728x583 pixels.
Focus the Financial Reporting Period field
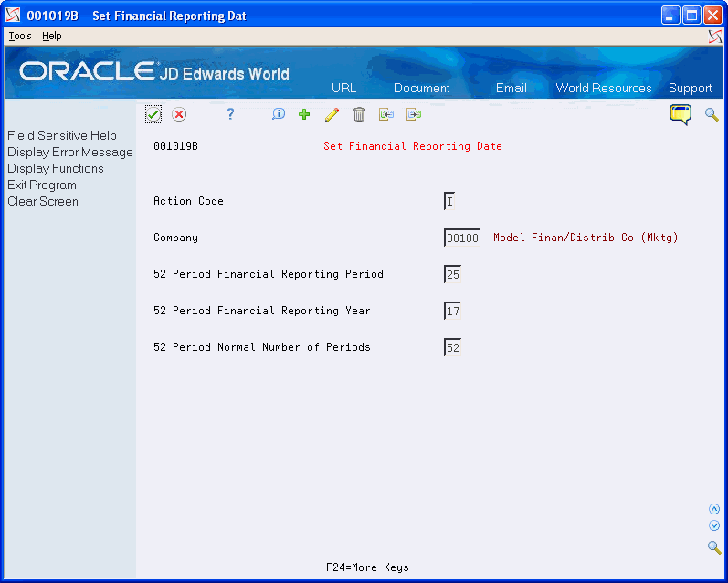click(453, 274)
